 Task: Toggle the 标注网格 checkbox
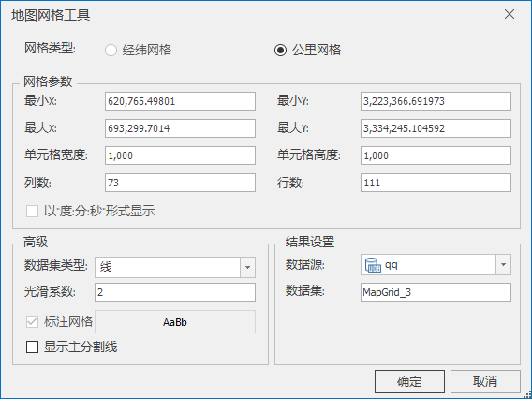point(32,321)
